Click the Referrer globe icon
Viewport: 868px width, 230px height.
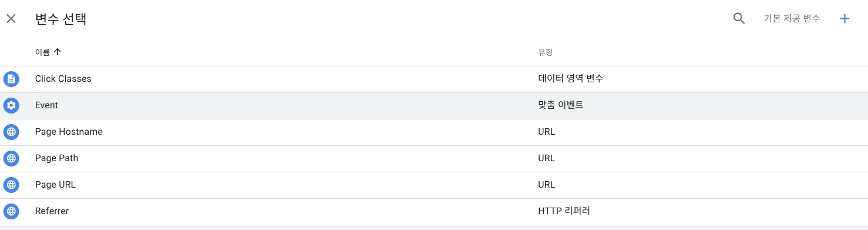pos(11,211)
